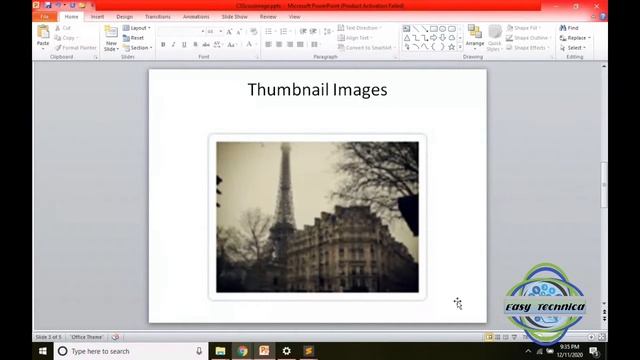
Task: Toggle Text Shadow formatting
Action: [195, 44]
